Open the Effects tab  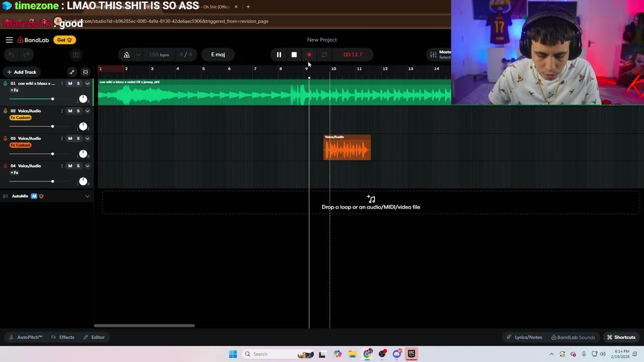coord(63,337)
